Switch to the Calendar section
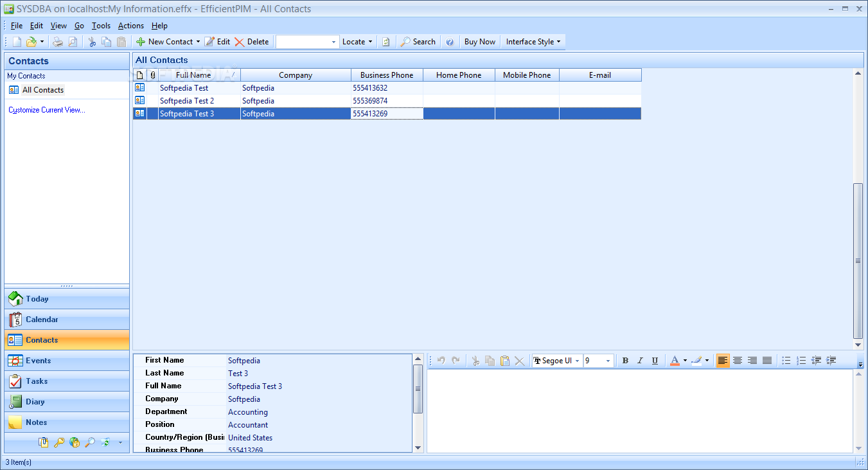The image size is (868, 470). pyautogui.click(x=67, y=320)
